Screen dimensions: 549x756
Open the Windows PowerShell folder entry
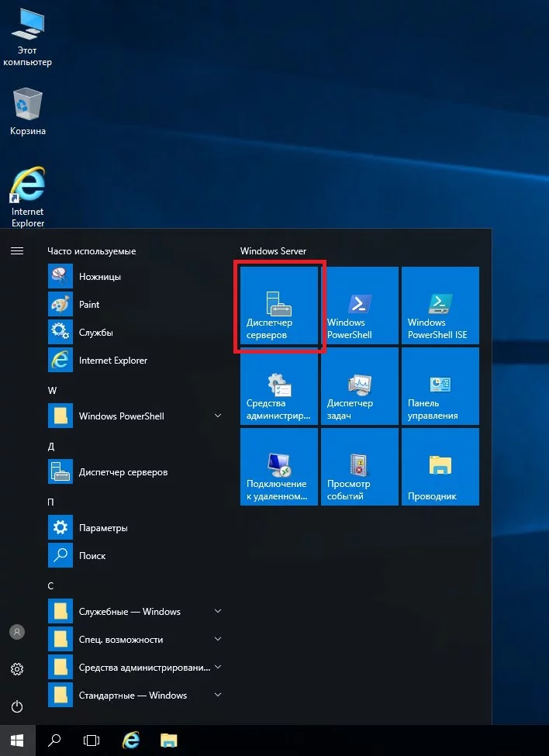tap(135, 416)
